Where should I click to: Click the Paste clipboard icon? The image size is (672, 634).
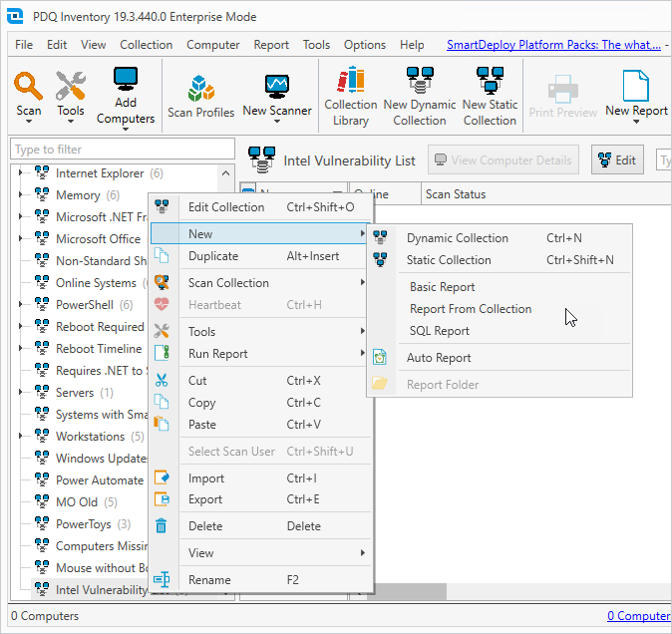click(162, 424)
